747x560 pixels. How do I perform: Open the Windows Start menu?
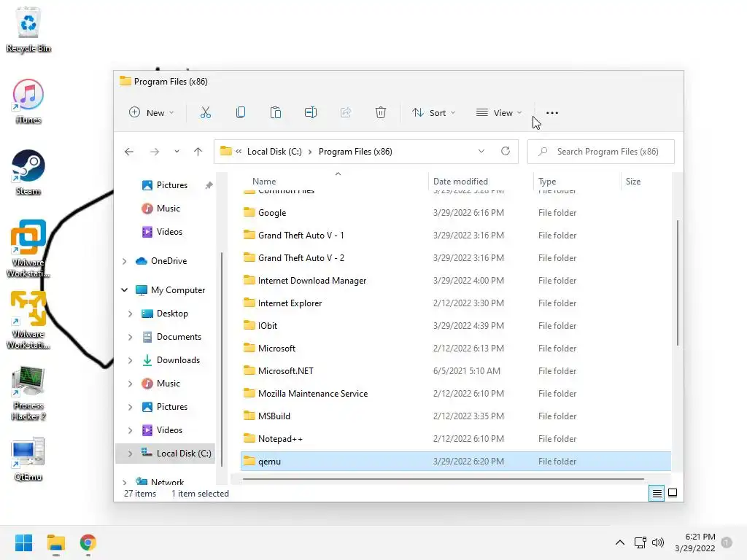pos(24,542)
